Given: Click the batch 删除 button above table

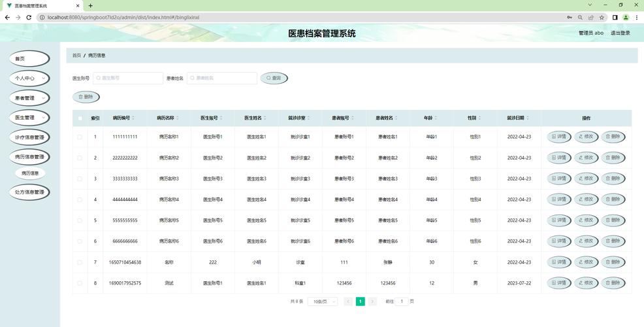Looking at the screenshot, I should (x=86, y=97).
